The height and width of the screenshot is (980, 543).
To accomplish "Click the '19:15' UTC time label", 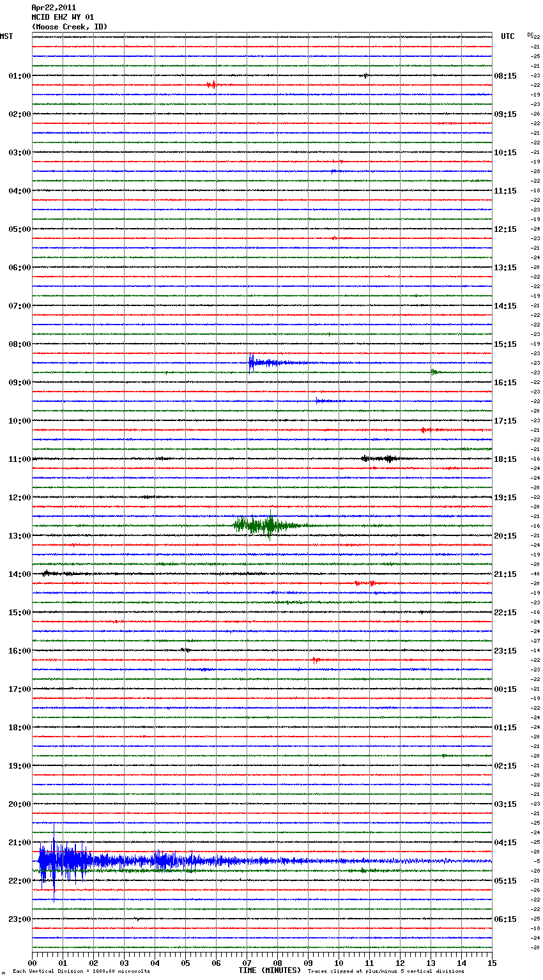I will tap(505, 498).
